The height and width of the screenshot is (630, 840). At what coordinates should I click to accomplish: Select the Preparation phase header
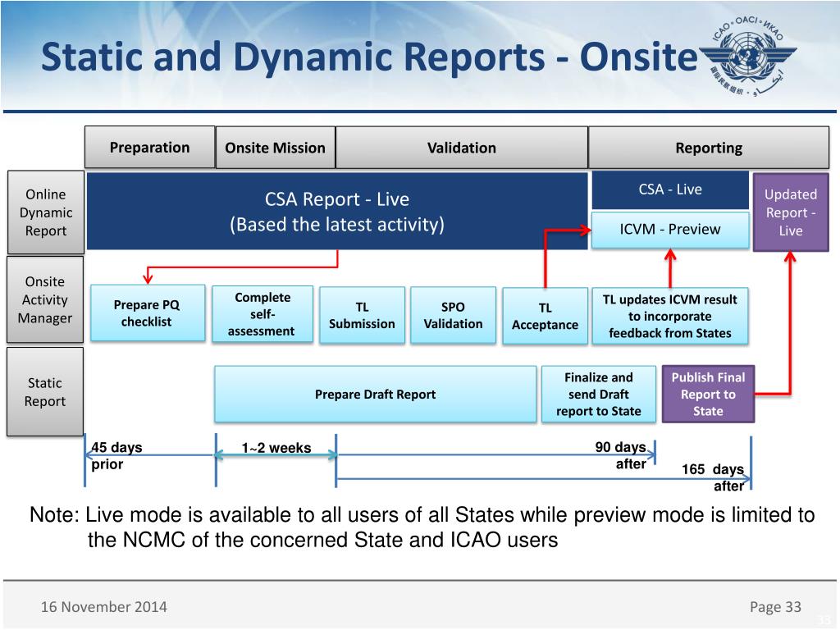tap(150, 148)
